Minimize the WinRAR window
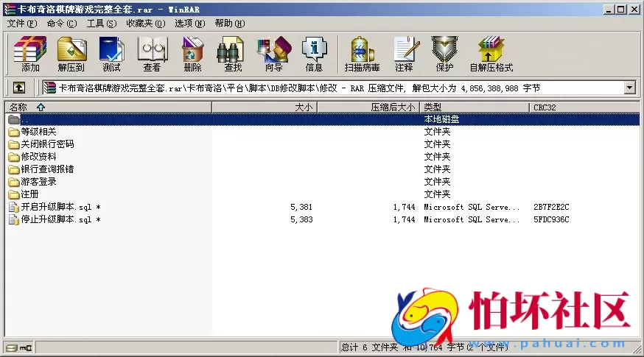This screenshot has width=644, height=357. pyautogui.click(x=609, y=9)
